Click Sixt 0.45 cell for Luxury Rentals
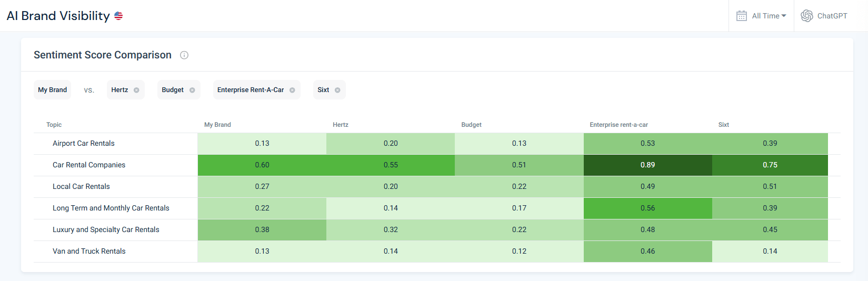The width and height of the screenshot is (868, 281). point(770,229)
